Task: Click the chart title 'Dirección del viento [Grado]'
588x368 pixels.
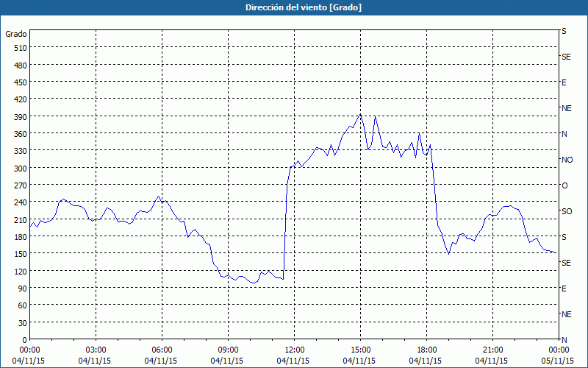Action: coord(304,7)
